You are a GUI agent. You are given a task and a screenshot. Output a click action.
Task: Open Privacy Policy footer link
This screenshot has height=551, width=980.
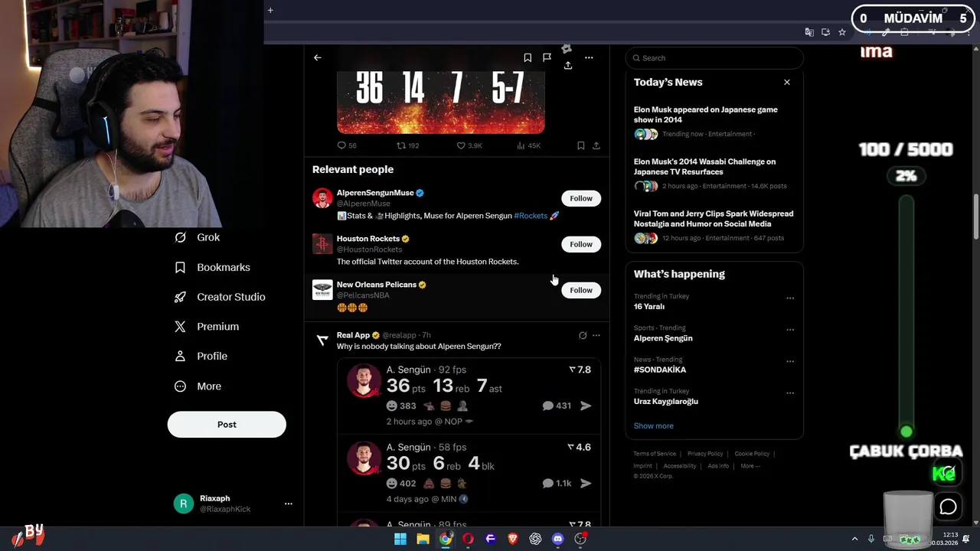click(705, 454)
